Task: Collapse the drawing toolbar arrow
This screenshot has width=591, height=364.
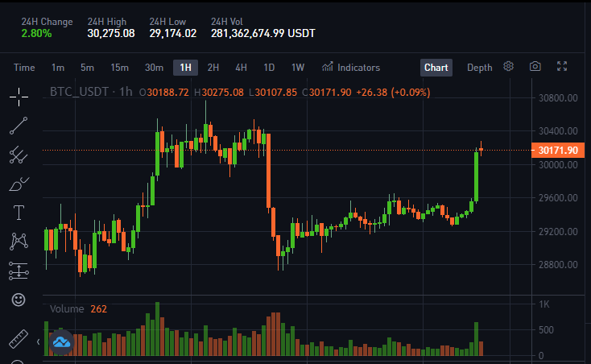Action: [x=38, y=341]
